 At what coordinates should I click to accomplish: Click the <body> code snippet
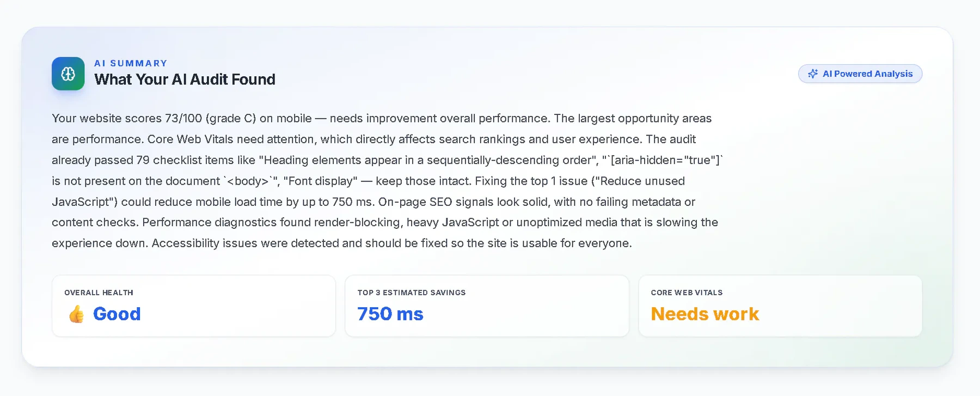pyautogui.click(x=251, y=181)
